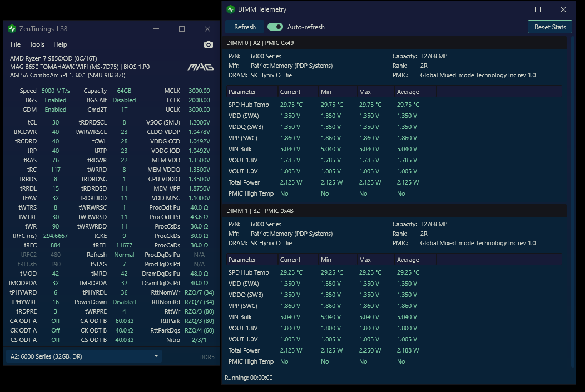The image size is (585, 392).
Task: Click the DIMM 1 | B2 section header
Action: (394, 211)
